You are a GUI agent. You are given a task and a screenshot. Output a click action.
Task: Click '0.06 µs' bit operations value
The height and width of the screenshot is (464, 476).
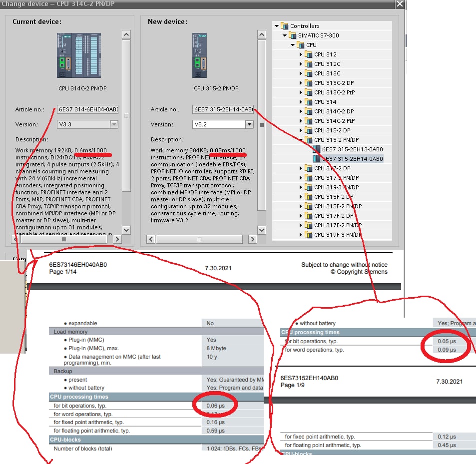pos(216,406)
